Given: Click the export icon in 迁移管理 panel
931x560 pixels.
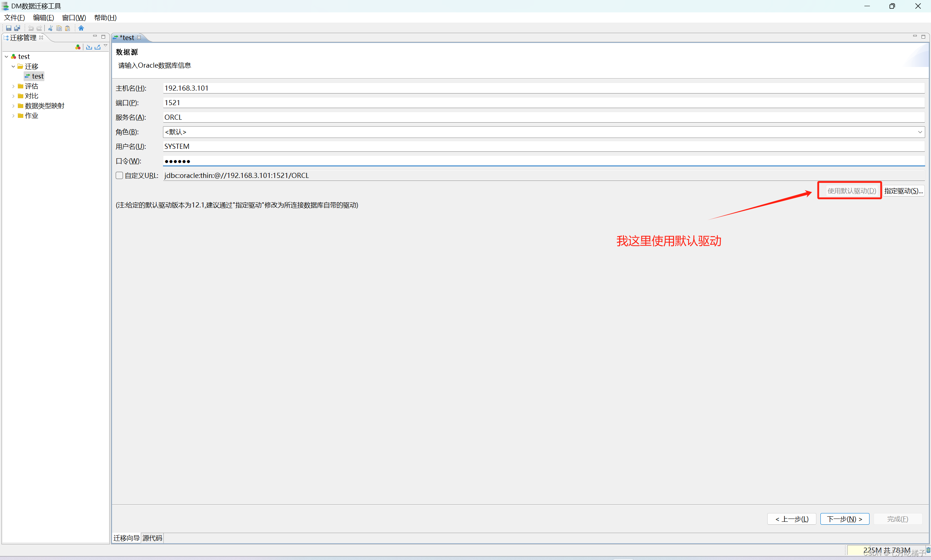Looking at the screenshot, I should coord(98,47).
